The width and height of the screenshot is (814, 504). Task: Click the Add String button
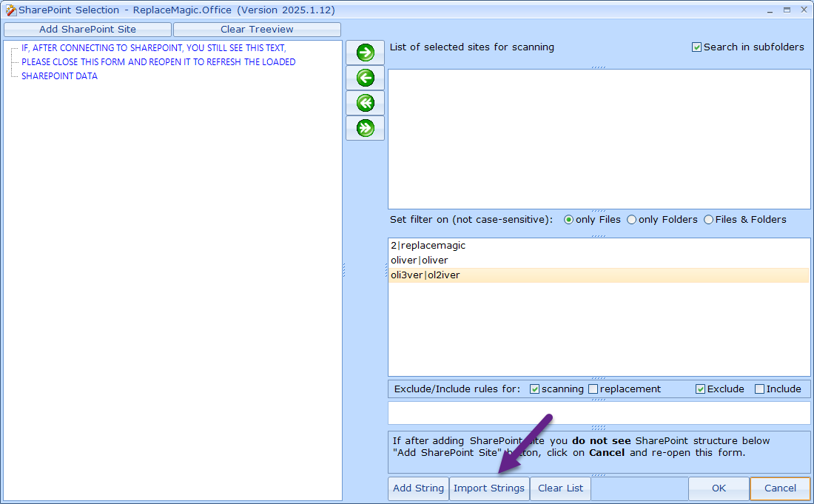click(x=418, y=488)
